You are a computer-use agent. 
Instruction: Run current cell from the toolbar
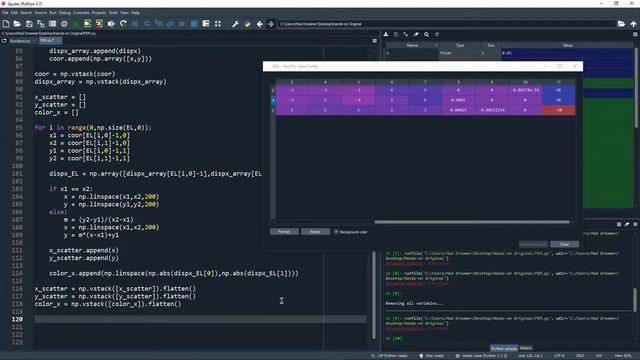[x=87, y=24]
